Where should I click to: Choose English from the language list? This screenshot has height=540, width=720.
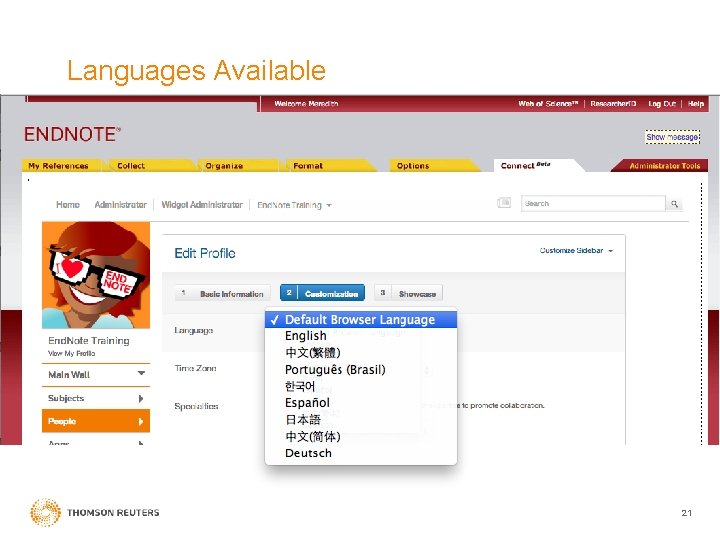[361, 336]
